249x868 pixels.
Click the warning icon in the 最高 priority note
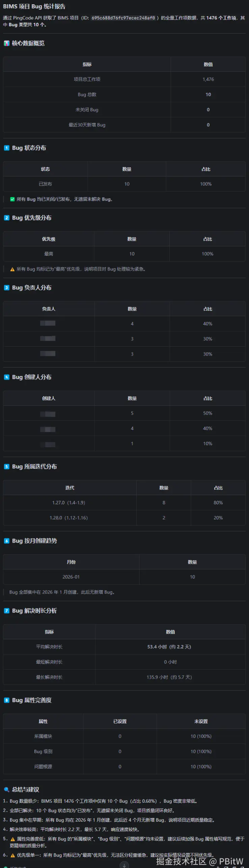click(12, 269)
